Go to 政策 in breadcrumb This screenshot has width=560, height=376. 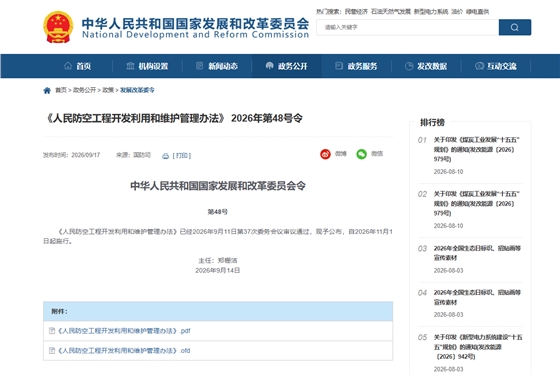point(108,90)
